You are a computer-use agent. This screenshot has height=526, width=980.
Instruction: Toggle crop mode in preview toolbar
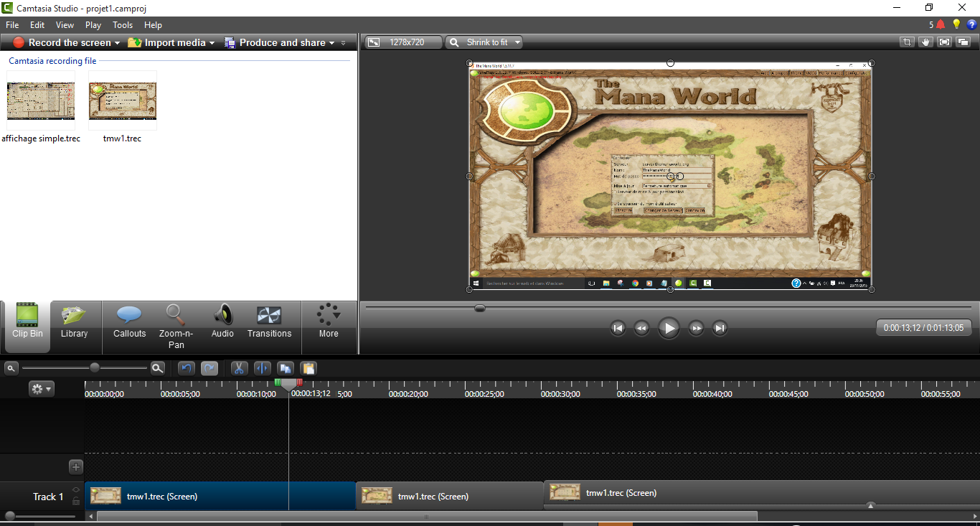pos(908,42)
